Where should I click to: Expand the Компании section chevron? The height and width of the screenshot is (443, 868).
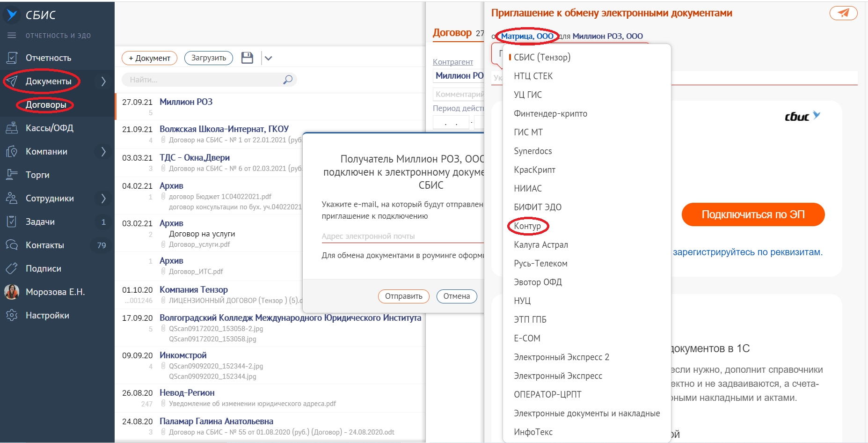(x=103, y=151)
